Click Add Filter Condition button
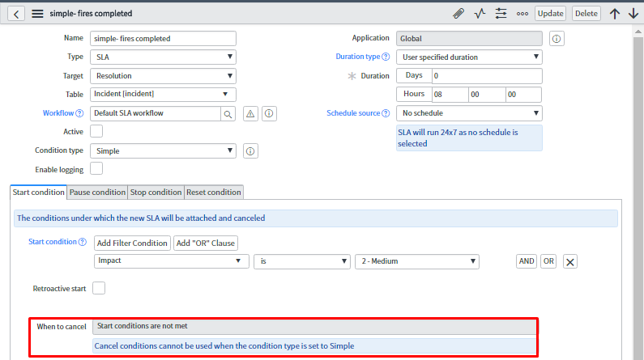The image size is (644, 360). tap(132, 244)
